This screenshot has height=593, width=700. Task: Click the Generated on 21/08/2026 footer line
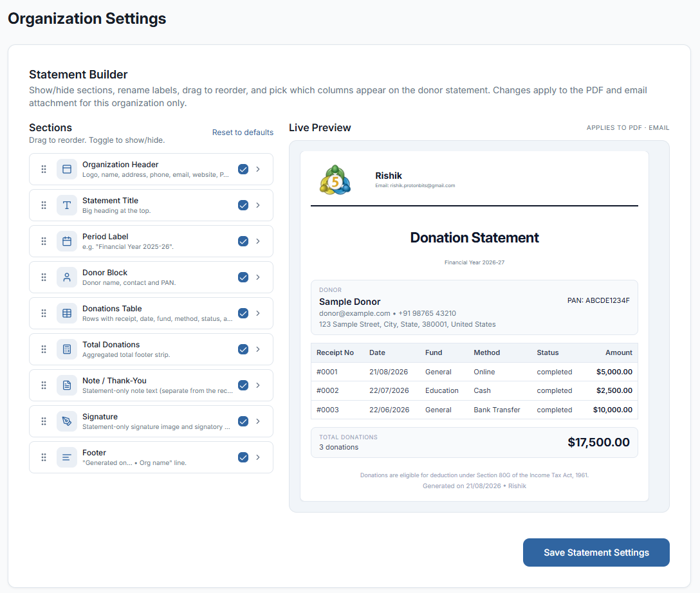tap(474, 486)
